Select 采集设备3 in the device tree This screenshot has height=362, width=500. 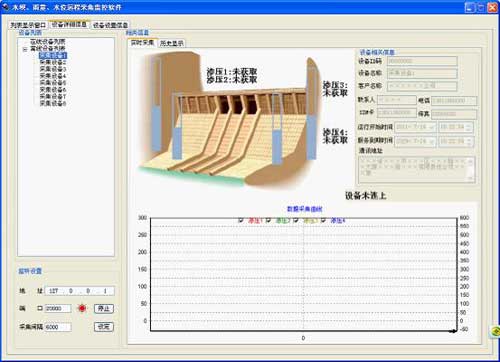click(x=53, y=69)
